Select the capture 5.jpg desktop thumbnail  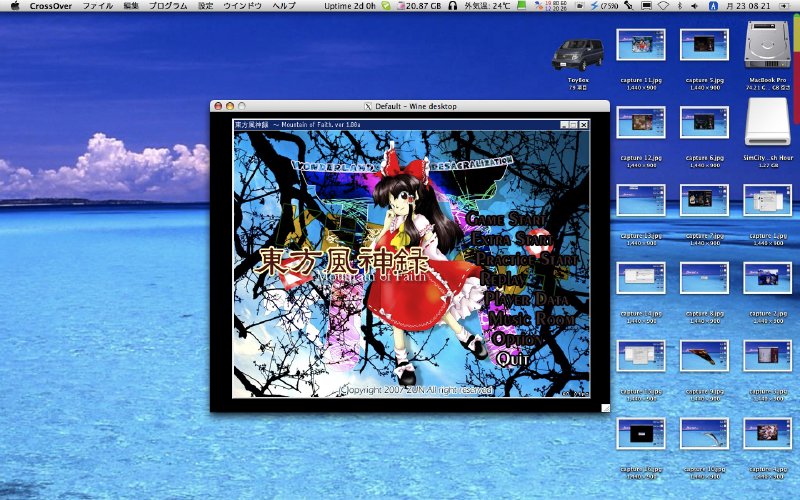[704, 45]
